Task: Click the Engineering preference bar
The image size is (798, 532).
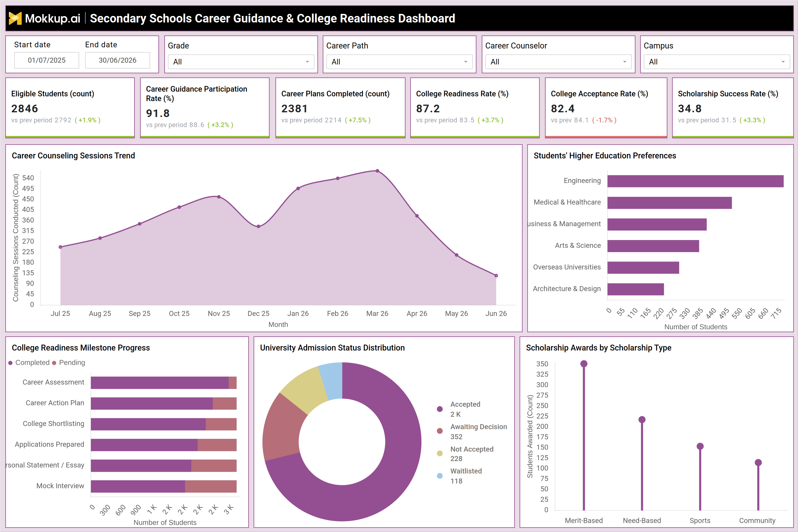Action: pos(695,181)
